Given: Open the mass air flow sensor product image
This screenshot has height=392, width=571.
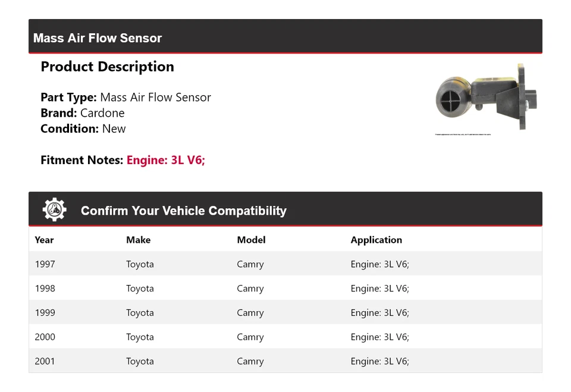Looking at the screenshot, I should point(487,97).
